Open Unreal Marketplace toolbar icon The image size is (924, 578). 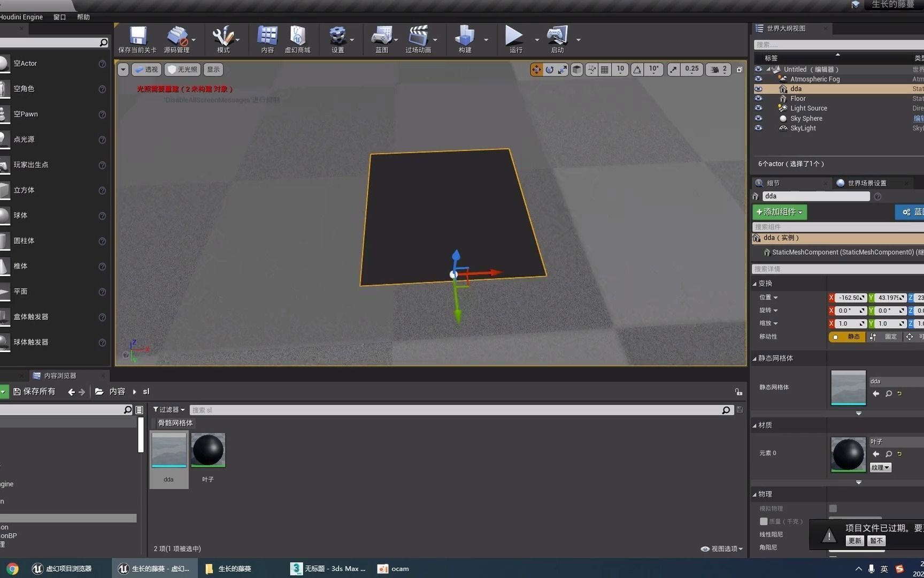tap(297, 40)
